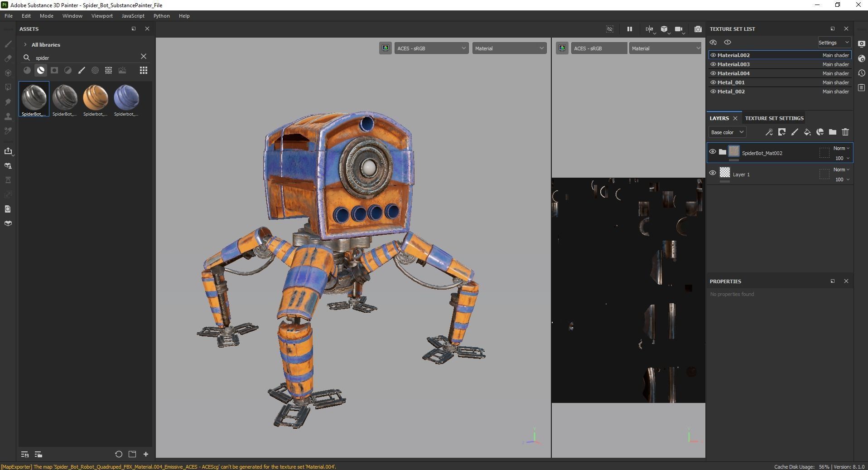Hide the SpiderBot_Mat002 layer

tap(712, 152)
